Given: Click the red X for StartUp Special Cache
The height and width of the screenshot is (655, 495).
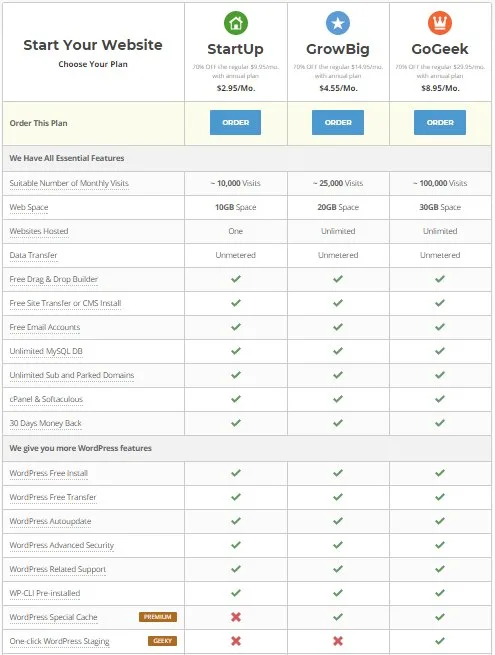Looking at the screenshot, I should [236, 617].
